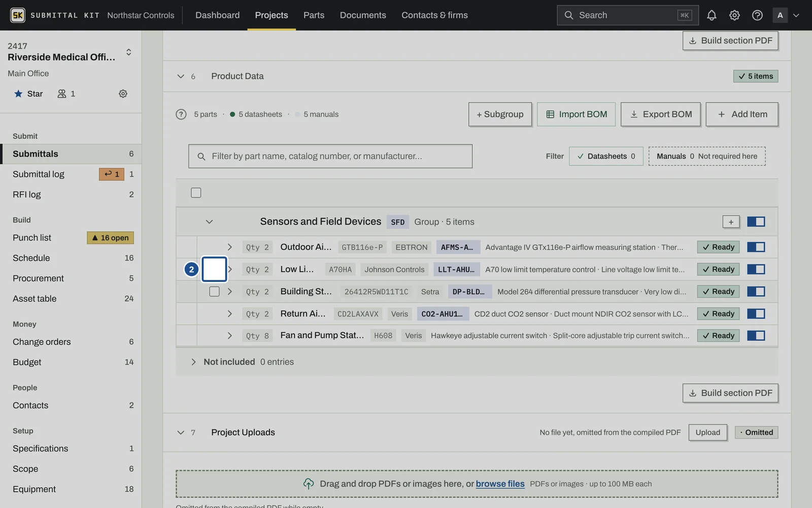Expand the Not included entries
The image size is (812, 508).
193,362
